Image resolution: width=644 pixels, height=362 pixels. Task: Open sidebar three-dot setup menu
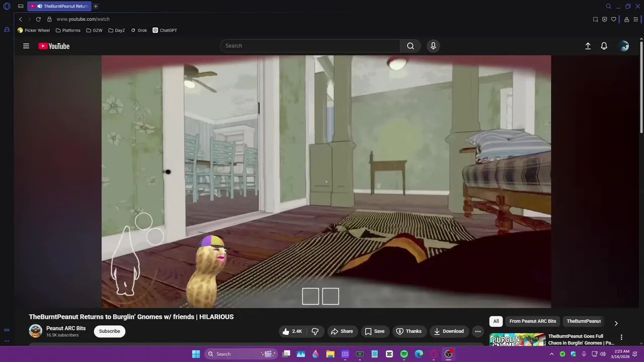(7, 341)
